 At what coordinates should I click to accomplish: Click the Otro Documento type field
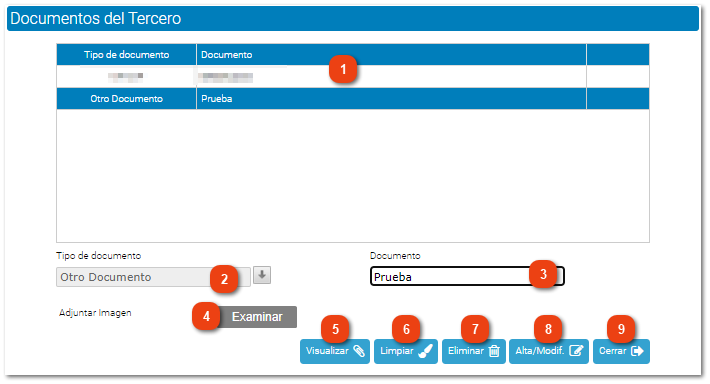pos(153,277)
